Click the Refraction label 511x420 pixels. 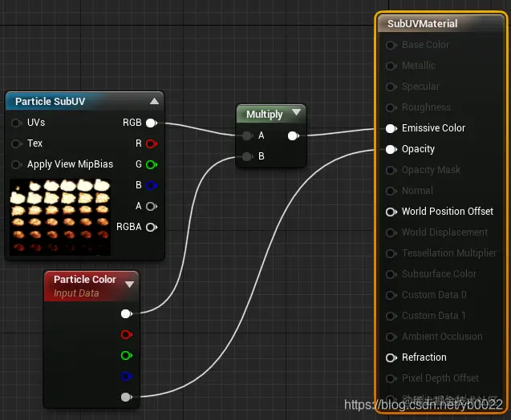tap(424, 357)
